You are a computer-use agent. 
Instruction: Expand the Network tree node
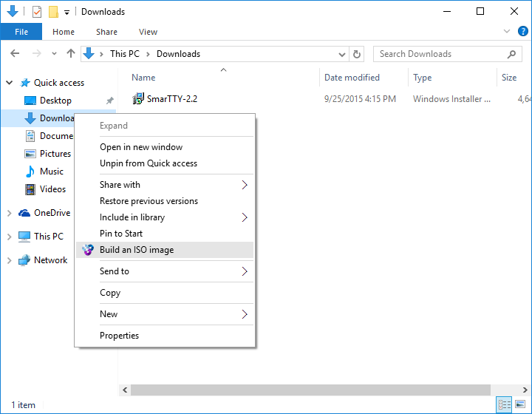pyautogui.click(x=10, y=260)
